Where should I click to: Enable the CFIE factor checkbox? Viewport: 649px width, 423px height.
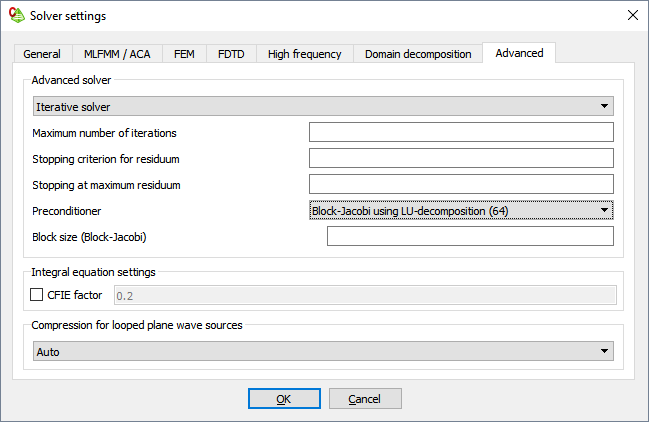[37, 295]
